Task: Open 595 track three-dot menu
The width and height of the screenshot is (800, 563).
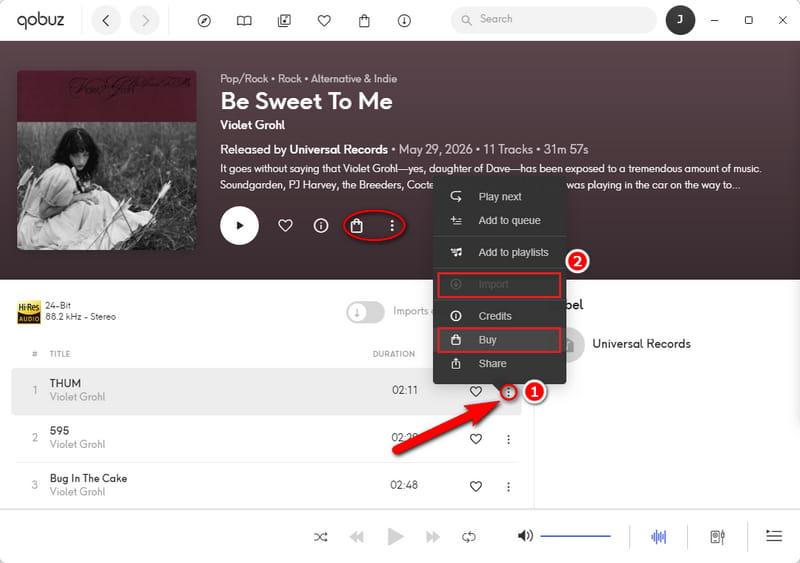Action: [508, 439]
